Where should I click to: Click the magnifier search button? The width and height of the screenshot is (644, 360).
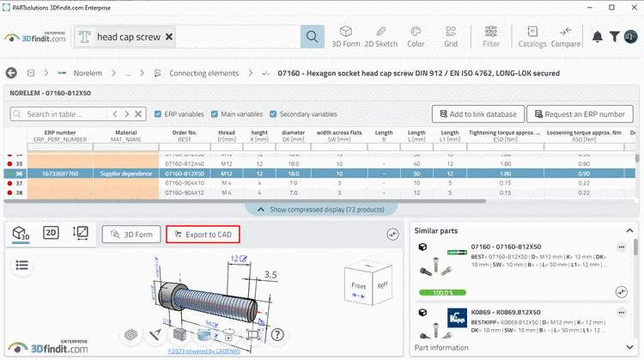[x=313, y=37]
